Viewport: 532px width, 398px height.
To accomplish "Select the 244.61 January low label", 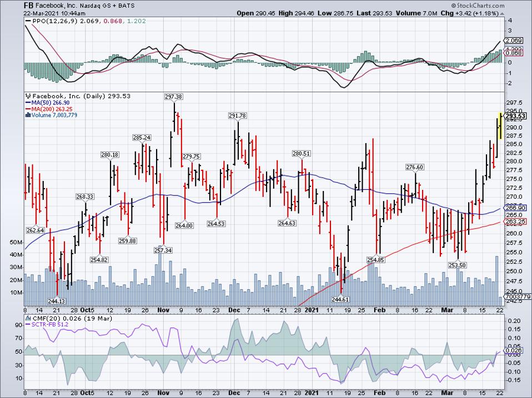I will tap(342, 299).
